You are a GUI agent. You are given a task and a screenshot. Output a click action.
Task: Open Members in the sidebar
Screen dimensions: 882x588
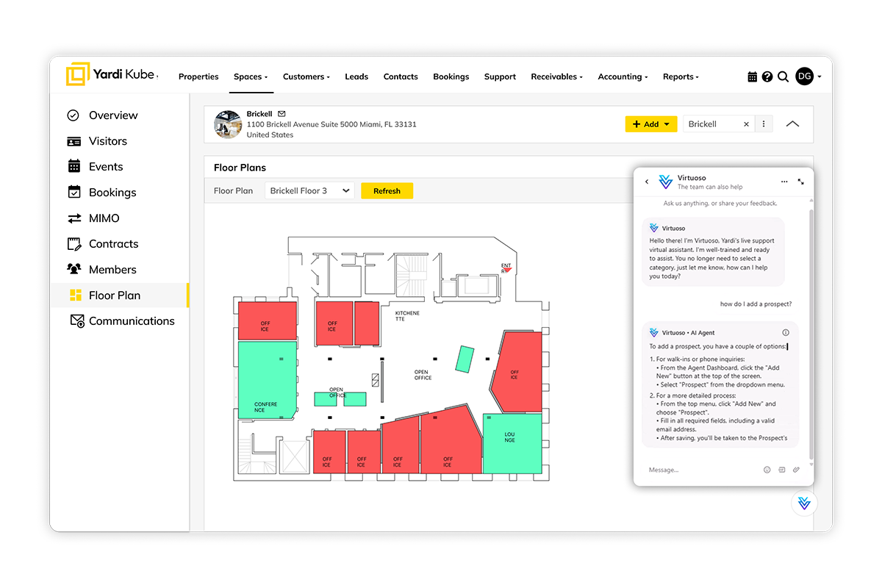[x=112, y=270]
